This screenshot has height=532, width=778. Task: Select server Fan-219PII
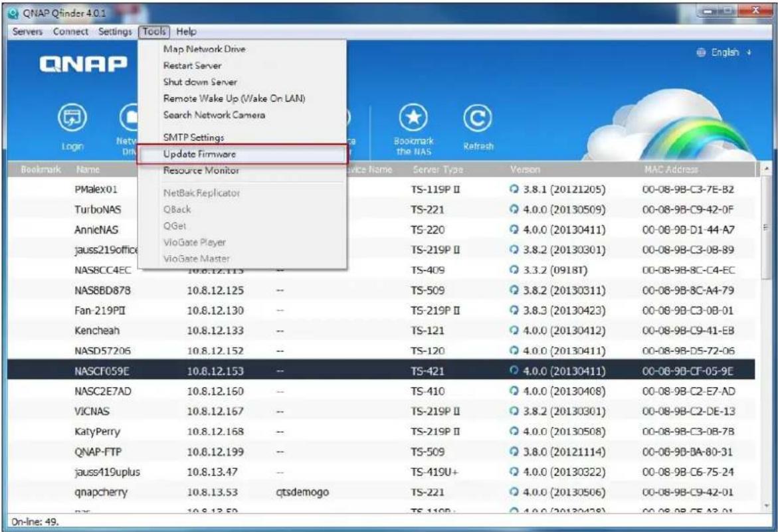pos(381,310)
